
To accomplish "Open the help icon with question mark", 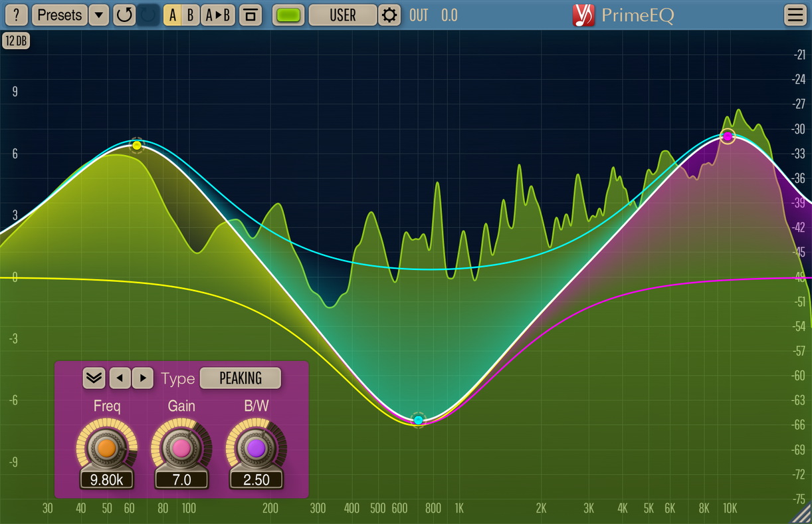I will point(16,15).
